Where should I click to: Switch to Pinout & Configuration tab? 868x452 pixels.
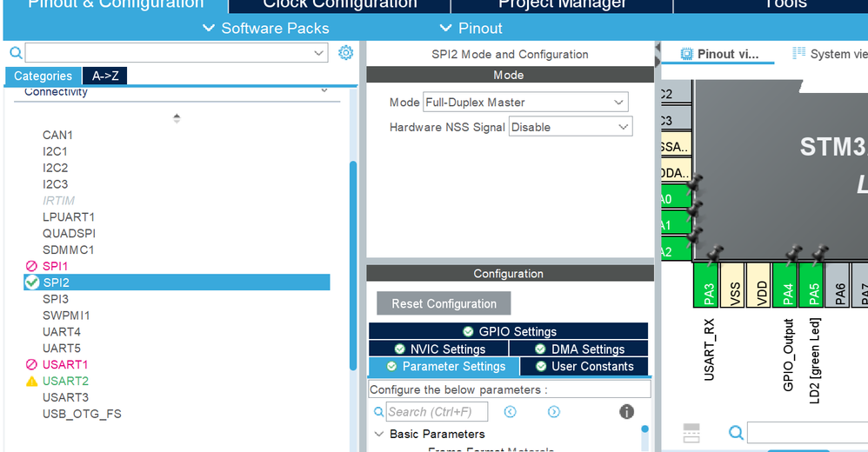(x=116, y=4)
